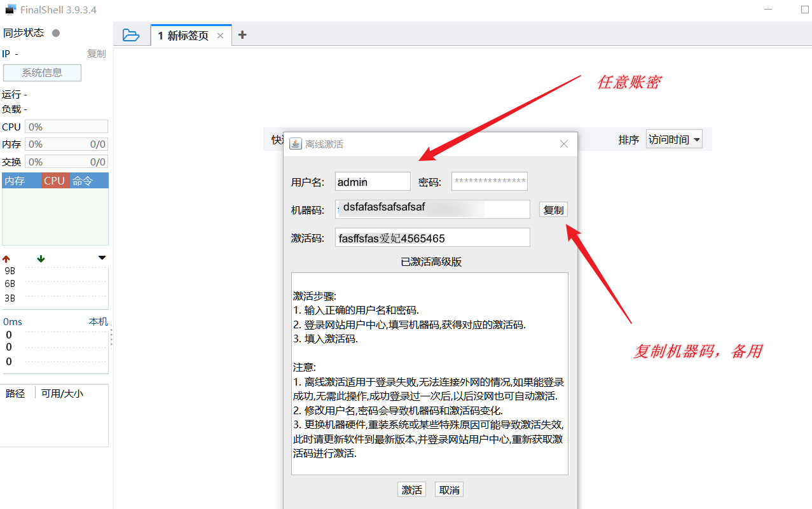Click inside the 激活步骤 instructions text area

[x=430, y=374]
